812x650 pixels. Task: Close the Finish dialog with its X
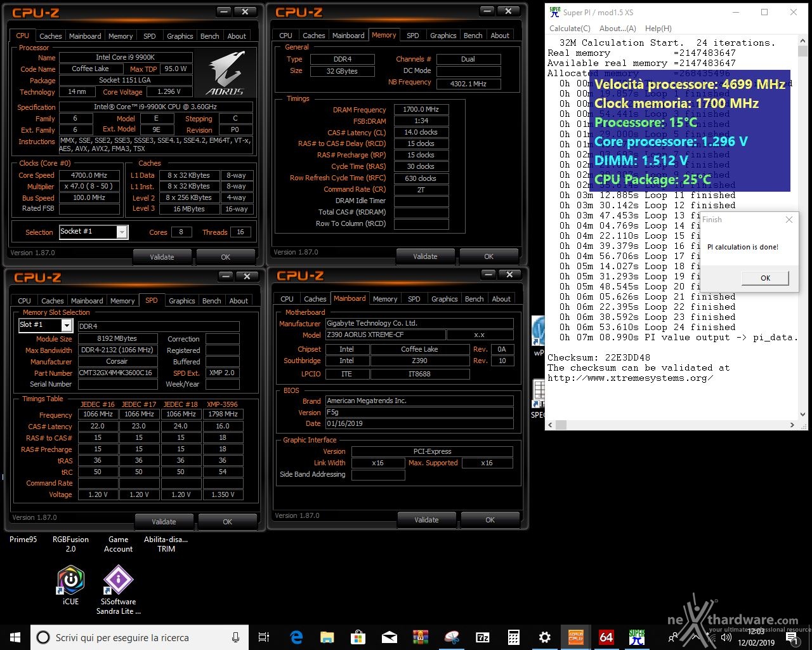pyautogui.click(x=789, y=220)
